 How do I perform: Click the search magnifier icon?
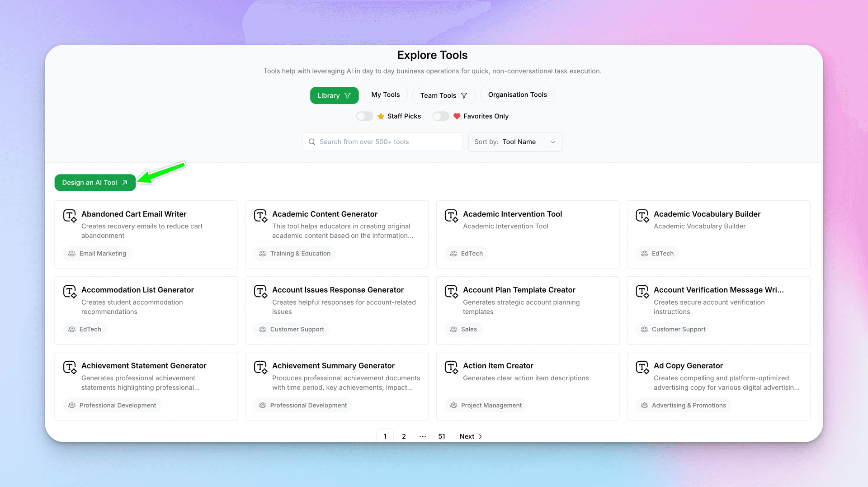[312, 142]
